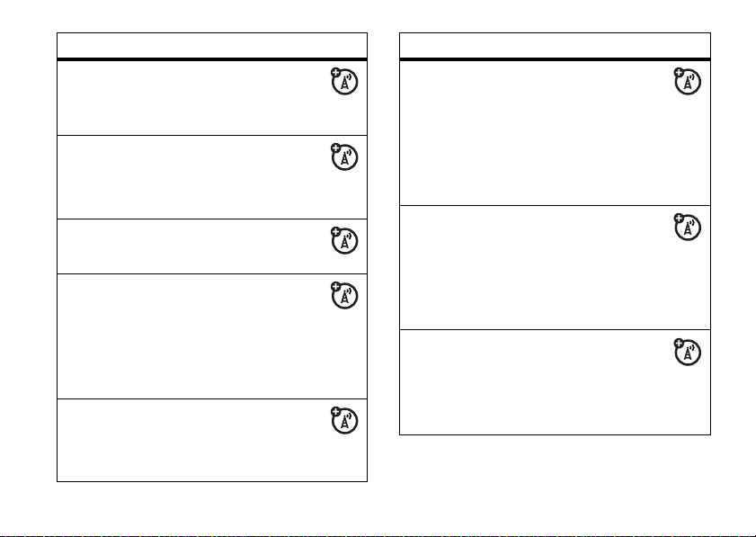Image resolution: width=756 pixels, height=537 pixels.
Task: Click inside the short third row of left table
Action: coord(212,246)
